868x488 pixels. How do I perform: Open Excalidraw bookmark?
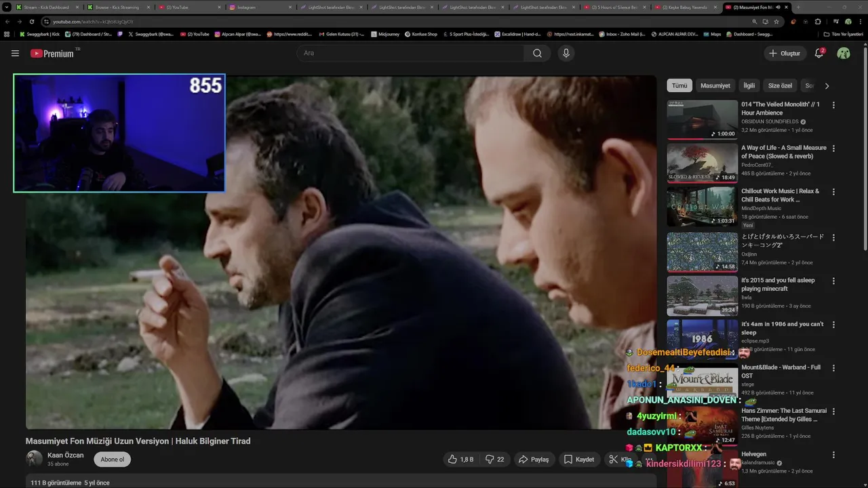(517, 34)
